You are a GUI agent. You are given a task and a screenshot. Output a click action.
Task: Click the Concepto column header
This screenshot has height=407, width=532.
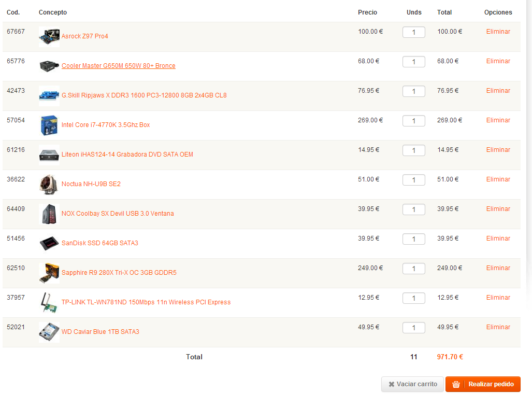pos(53,12)
